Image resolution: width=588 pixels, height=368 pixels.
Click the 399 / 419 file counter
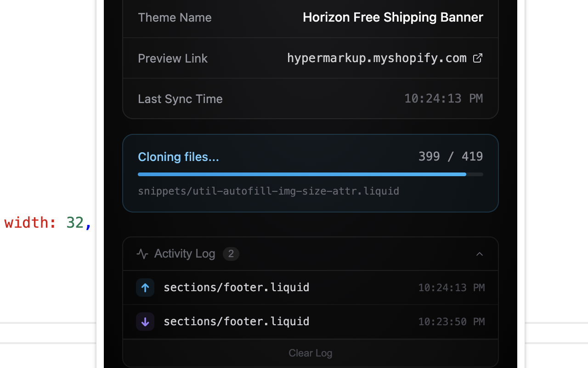click(x=451, y=156)
